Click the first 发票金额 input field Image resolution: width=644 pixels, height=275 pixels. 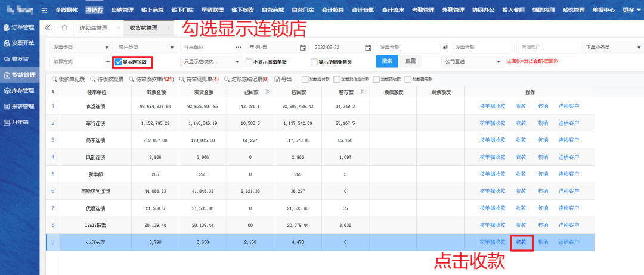point(408,47)
